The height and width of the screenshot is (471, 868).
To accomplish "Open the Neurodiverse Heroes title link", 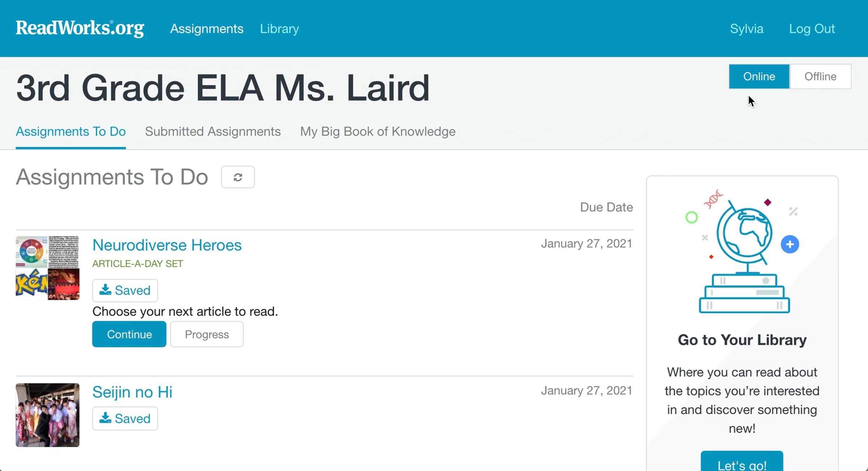I will coord(167,245).
